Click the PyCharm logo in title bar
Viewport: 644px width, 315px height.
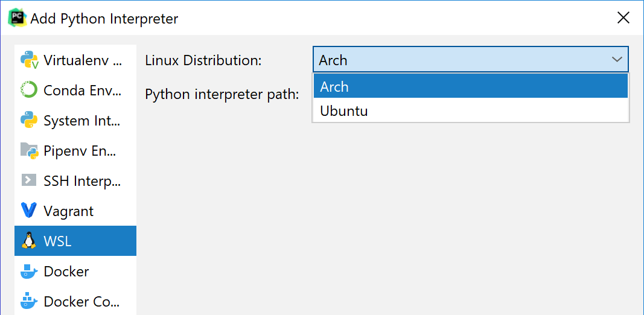pyautogui.click(x=17, y=18)
